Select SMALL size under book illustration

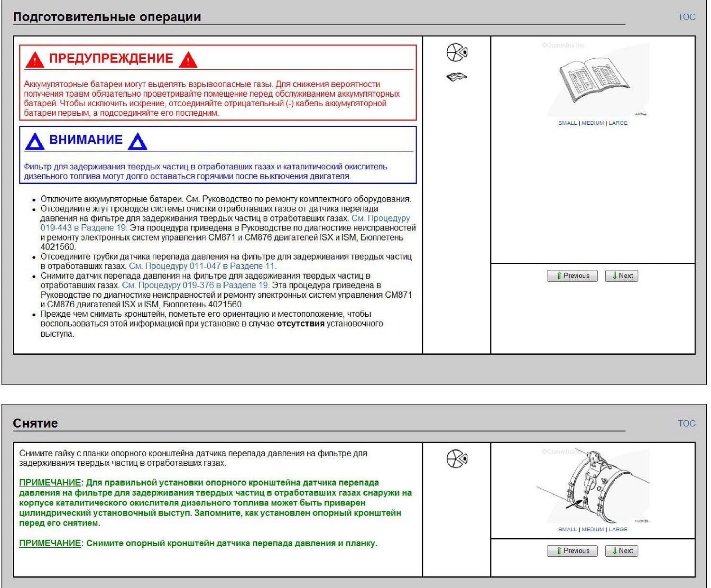567,123
